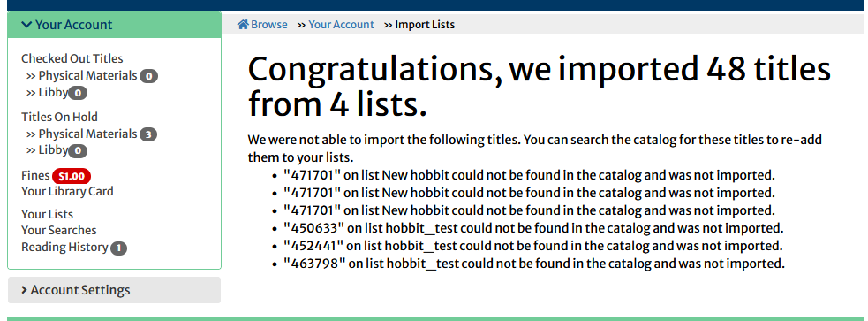This screenshot has height=321, width=868.
Task: Go to Your Account breadcrumb
Action: click(x=341, y=25)
